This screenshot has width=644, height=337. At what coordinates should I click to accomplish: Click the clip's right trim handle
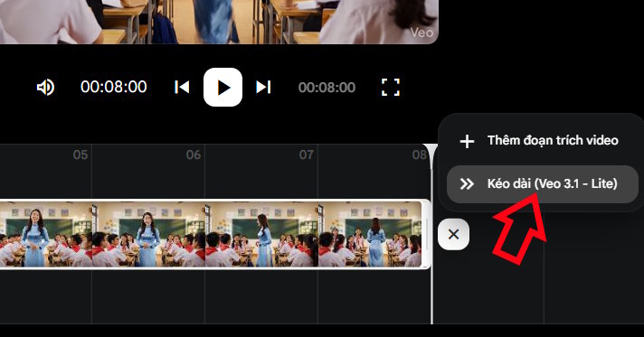point(427,234)
